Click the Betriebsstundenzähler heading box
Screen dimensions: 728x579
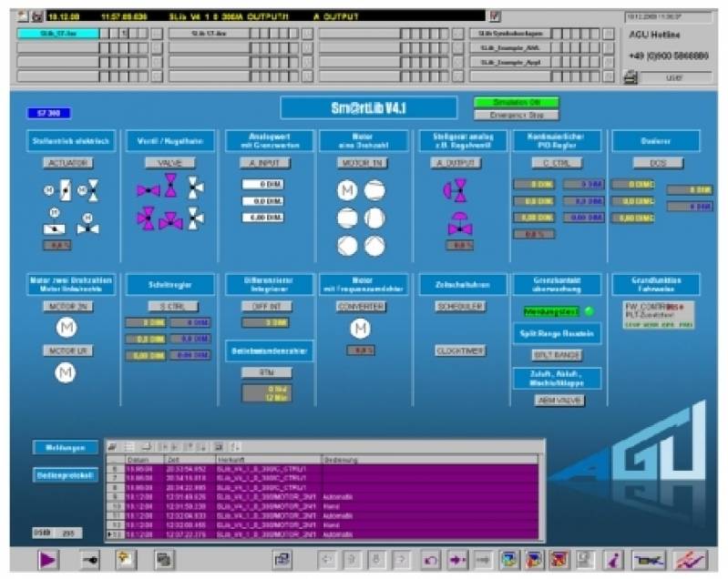(x=270, y=350)
